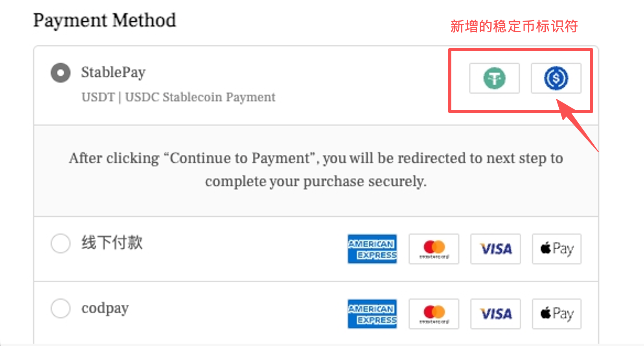Click the blue USDC coin icon

point(556,78)
